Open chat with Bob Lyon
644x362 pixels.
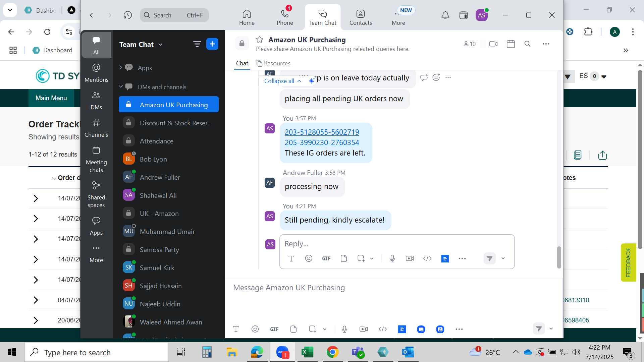[169, 159]
